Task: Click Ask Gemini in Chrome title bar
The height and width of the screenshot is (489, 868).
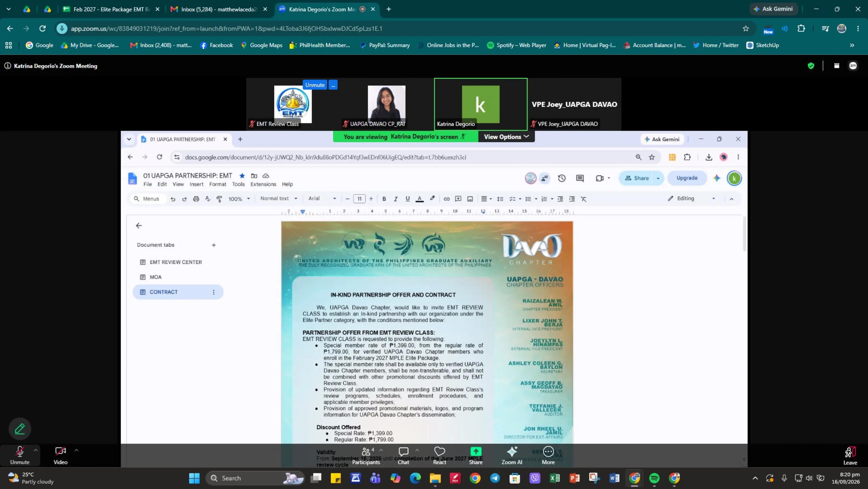Action: (773, 9)
